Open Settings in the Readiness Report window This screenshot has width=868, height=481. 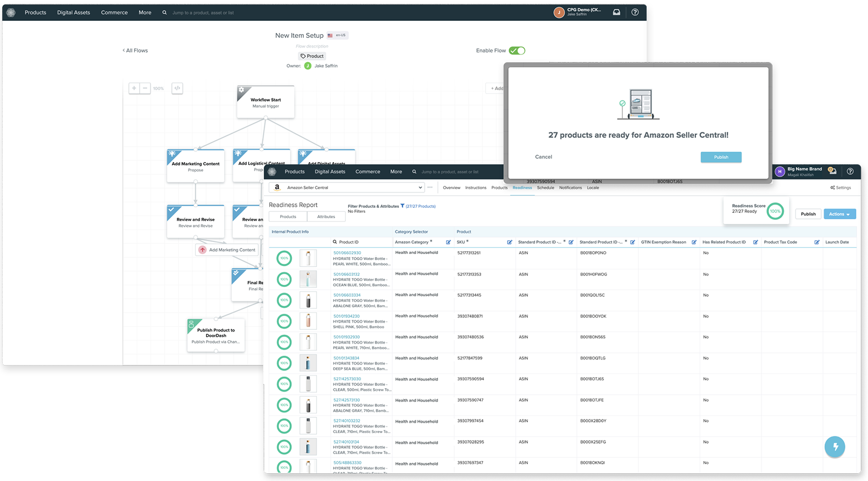[841, 187]
